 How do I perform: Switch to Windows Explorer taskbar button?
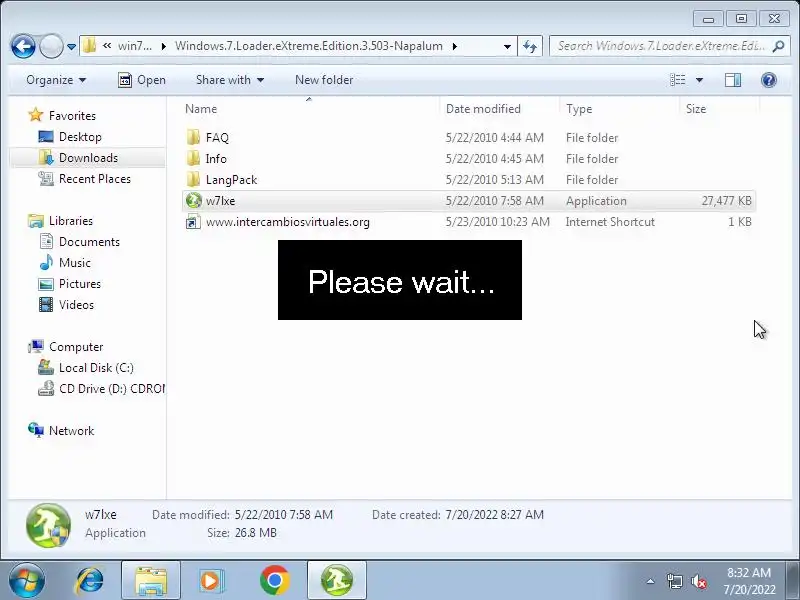click(x=151, y=580)
